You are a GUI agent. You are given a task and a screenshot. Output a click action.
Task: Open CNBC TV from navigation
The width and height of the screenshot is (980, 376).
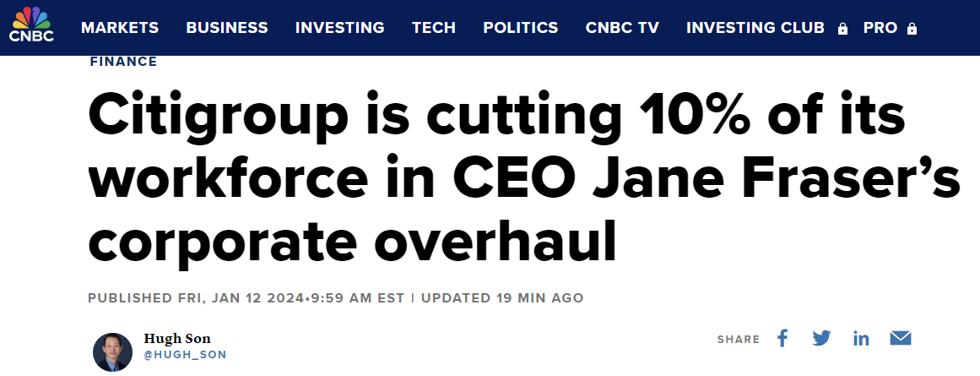pos(622,28)
